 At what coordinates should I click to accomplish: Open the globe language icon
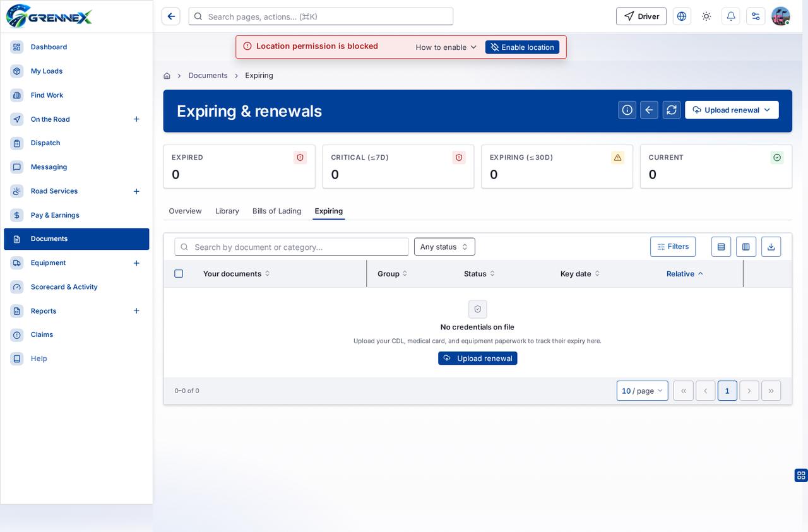pos(682,16)
